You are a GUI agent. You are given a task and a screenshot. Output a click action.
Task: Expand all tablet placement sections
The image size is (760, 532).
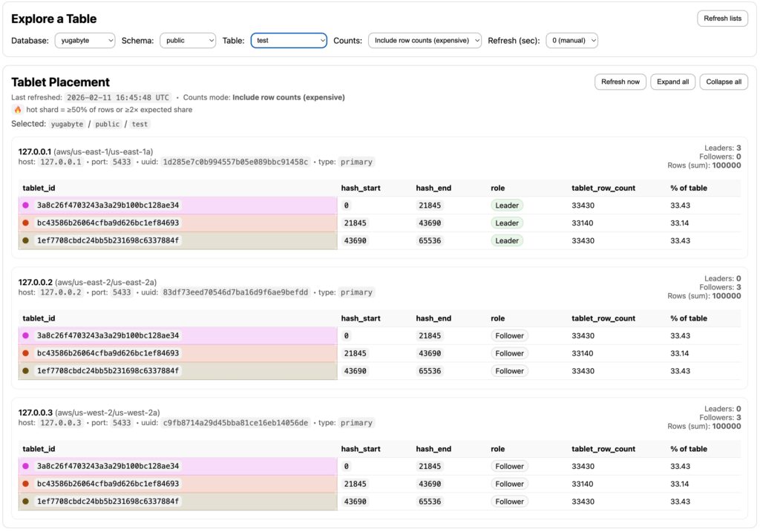click(673, 82)
